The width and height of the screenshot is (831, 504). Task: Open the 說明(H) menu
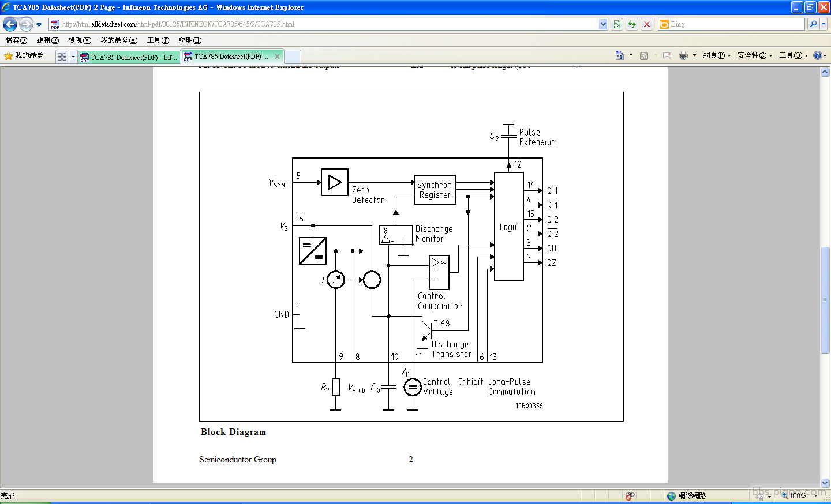click(x=190, y=40)
